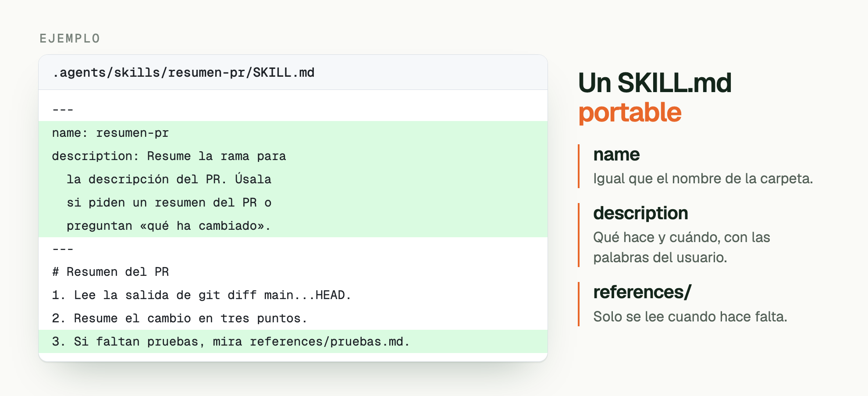Click the EJEMPLO label above the code card
The width and height of the screenshot is (868, 396).
pyautogui.click(x=70, y=39)
